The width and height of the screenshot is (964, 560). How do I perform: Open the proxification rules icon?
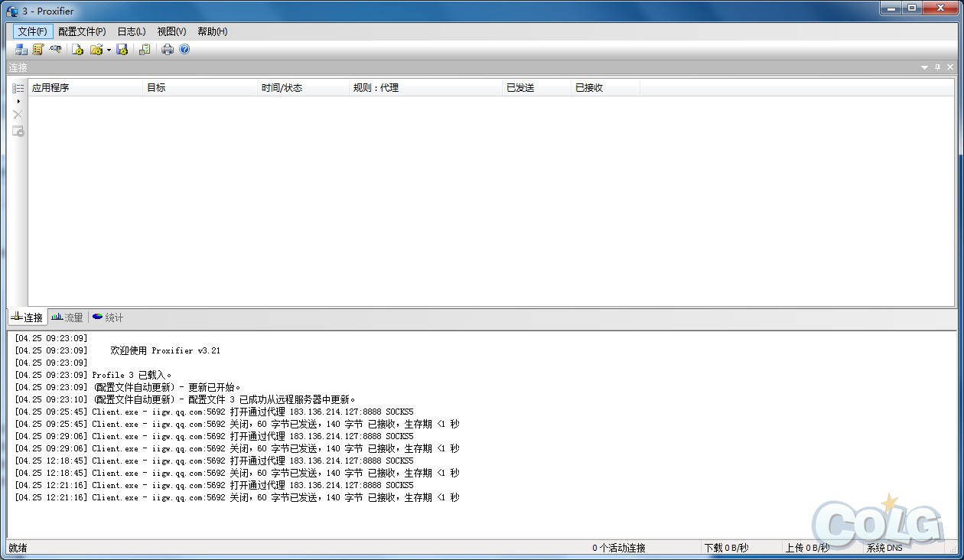[x=38, y=49]
